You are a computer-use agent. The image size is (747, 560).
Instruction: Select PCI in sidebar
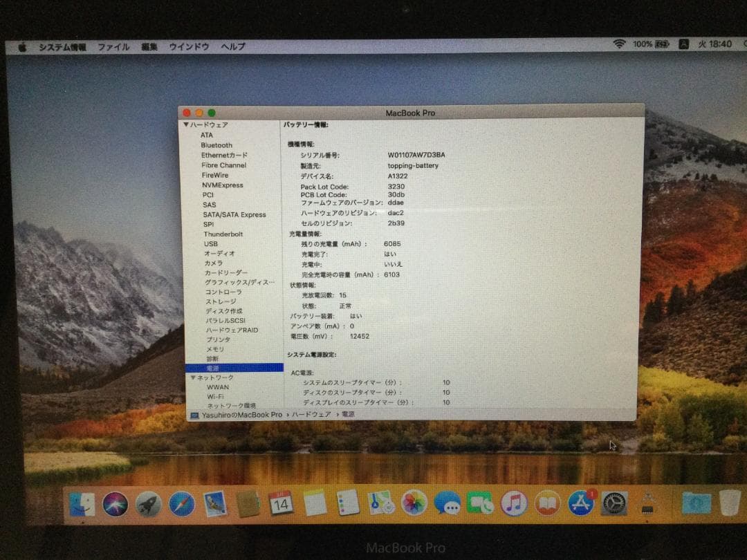pyautogui.click(x=207, y=195)
